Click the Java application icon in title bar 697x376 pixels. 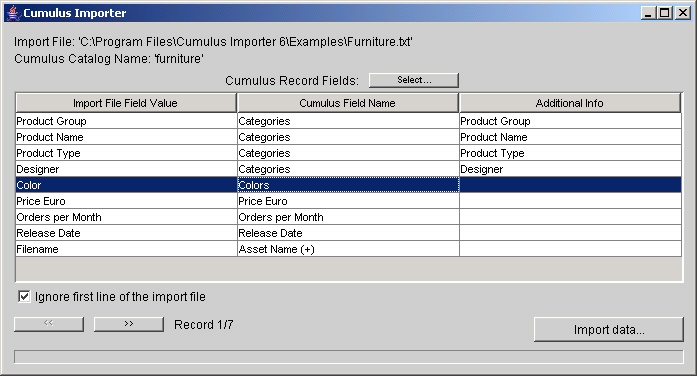click(14, 13)
